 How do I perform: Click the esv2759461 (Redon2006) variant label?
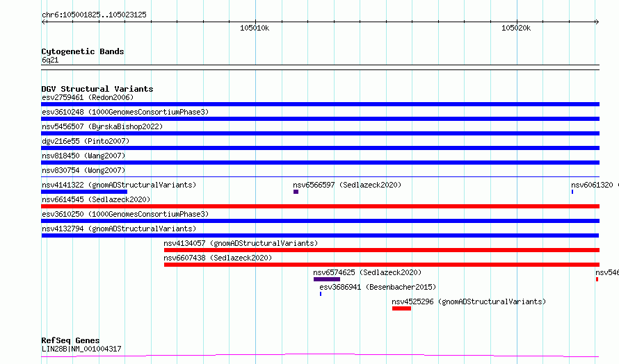(x=88, y=97)
